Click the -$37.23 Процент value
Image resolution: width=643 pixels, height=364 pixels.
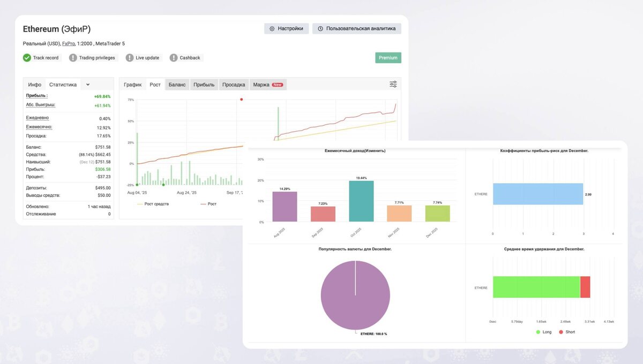tap(103, 177)
